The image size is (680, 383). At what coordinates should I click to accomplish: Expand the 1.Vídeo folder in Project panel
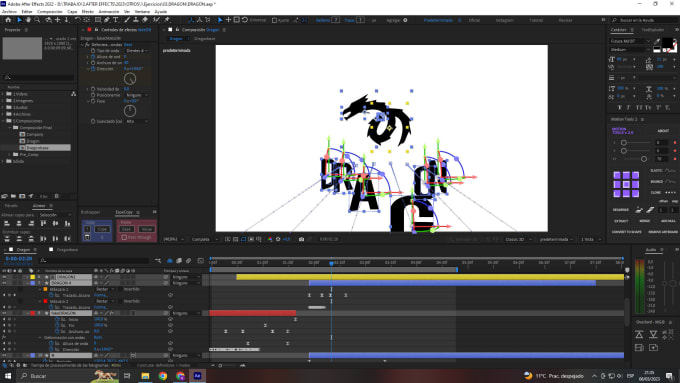click(3, 94)
